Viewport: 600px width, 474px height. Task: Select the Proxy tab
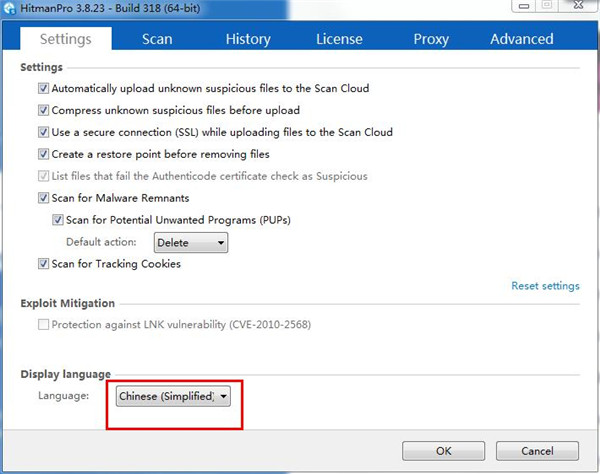coord(431,39)
